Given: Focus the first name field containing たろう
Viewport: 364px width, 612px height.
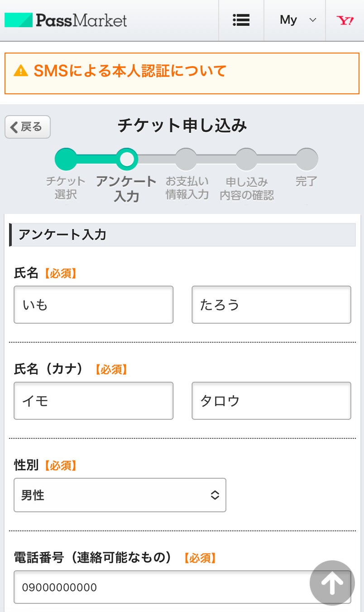Looking at the screenshot, I should [x=271, y=305].
